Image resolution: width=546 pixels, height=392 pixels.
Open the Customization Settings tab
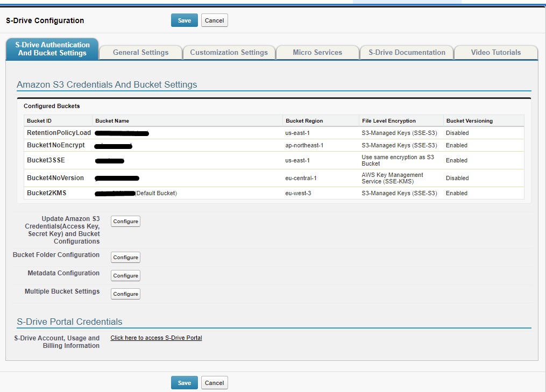click(x=229, y=52)
